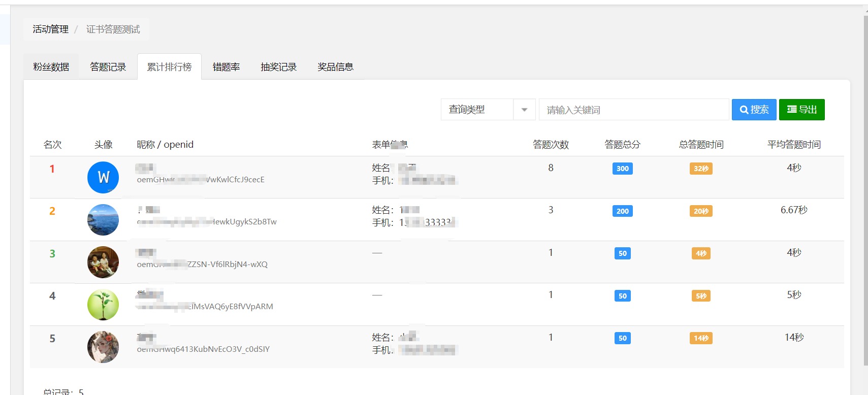
Task: Click the vertical page scrollbar
Action: coord(865,190)
